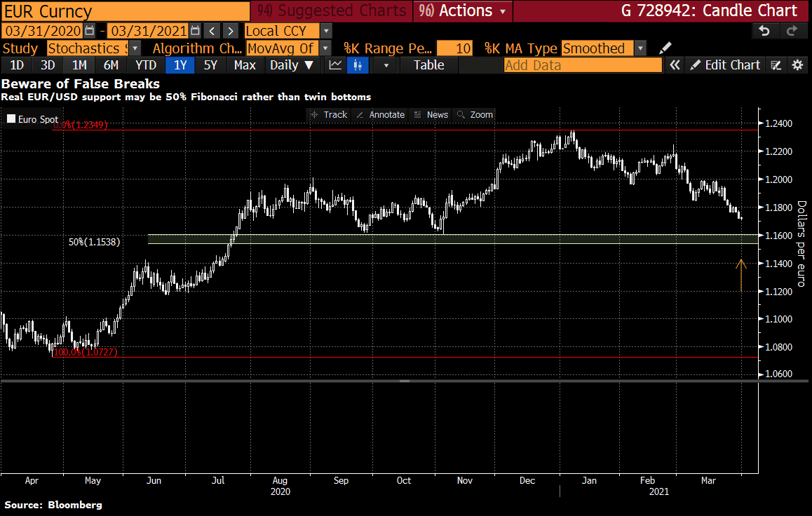Select the 1Y time range tab

(x=180, y=65)
